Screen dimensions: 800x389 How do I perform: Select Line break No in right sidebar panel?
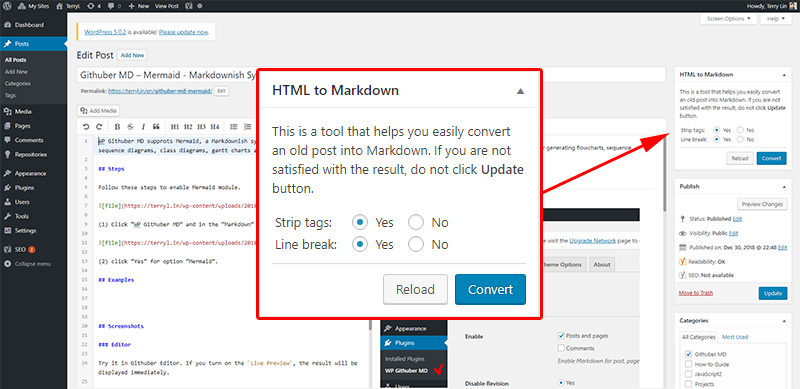[x=740, y=139]
